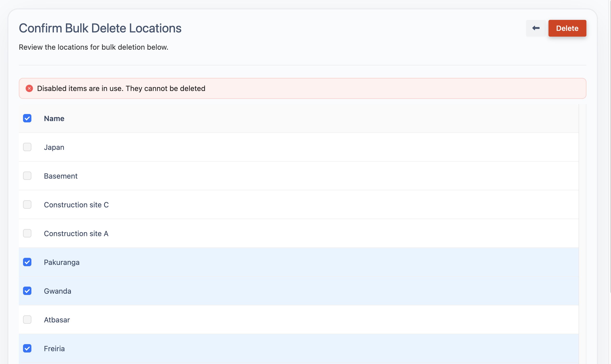
Task: Click the back arrow icon button
Action: [x=536, y=28]
